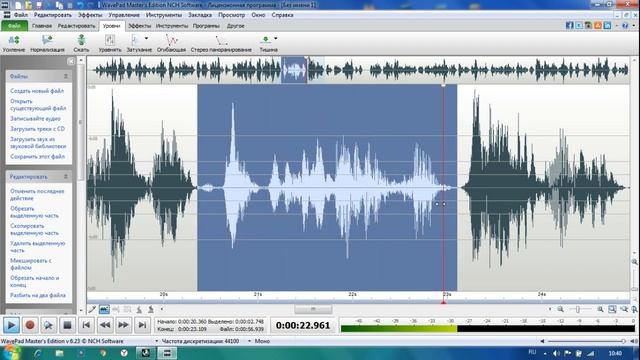Switch to the Другое ribbon tab

pyautogui.click(x=236, y=26)
